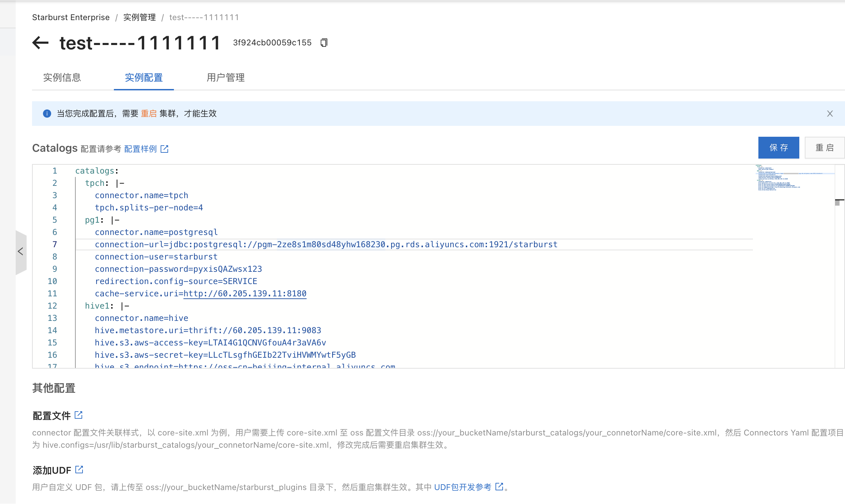Restart the cluster with 重启 button
845x504 pixels.
(825, 148)
